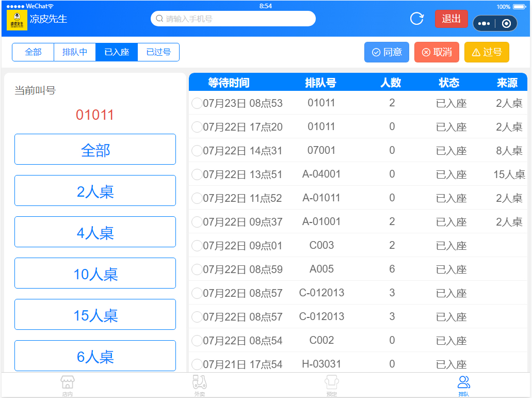
Task: Click the 状态 column header
Action: pos(449,83)
